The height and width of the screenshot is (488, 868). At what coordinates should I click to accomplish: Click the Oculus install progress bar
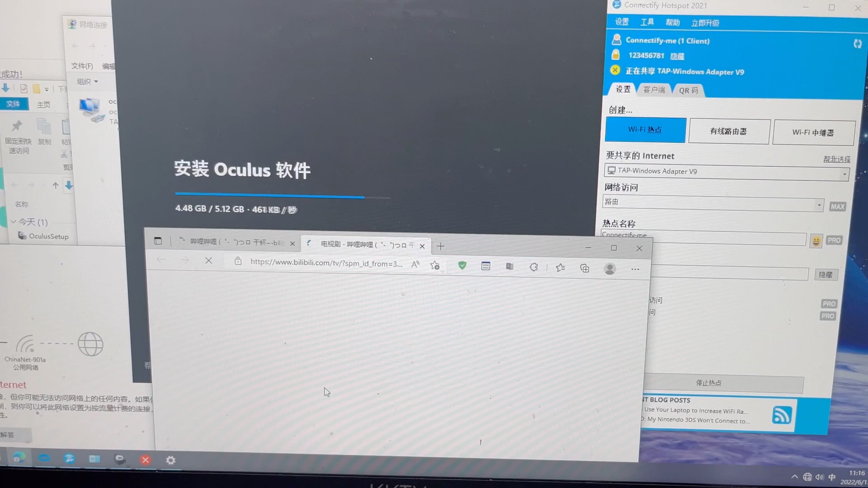[283, 195]
